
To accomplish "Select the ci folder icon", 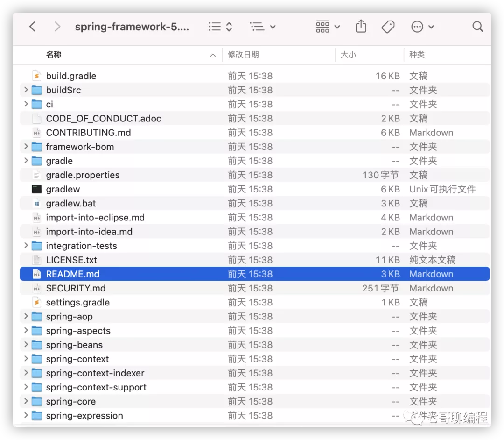I will pos(37,104).
